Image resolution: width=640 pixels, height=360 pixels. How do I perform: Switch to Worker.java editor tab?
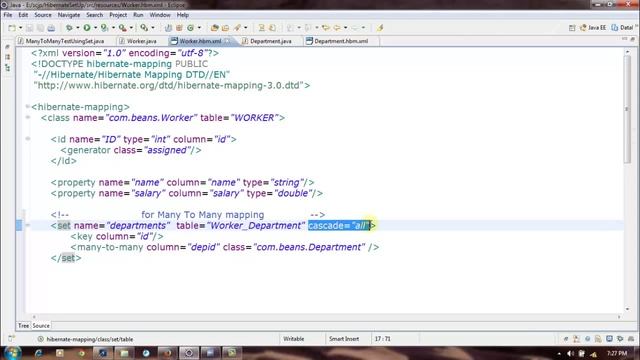[x=138, y=41]
